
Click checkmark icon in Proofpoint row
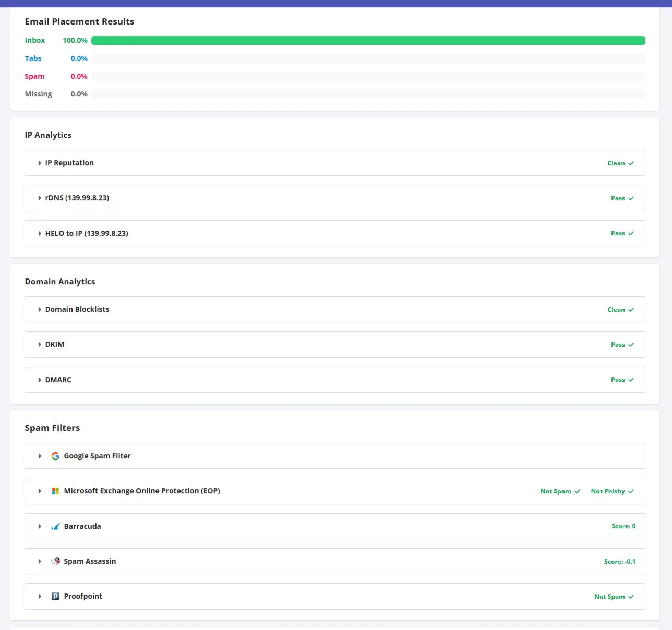(631, 597)
